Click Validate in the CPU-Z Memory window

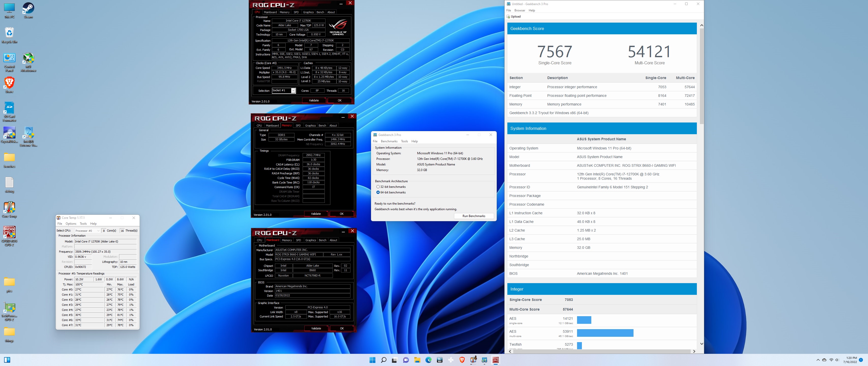[x=316, y=214]
